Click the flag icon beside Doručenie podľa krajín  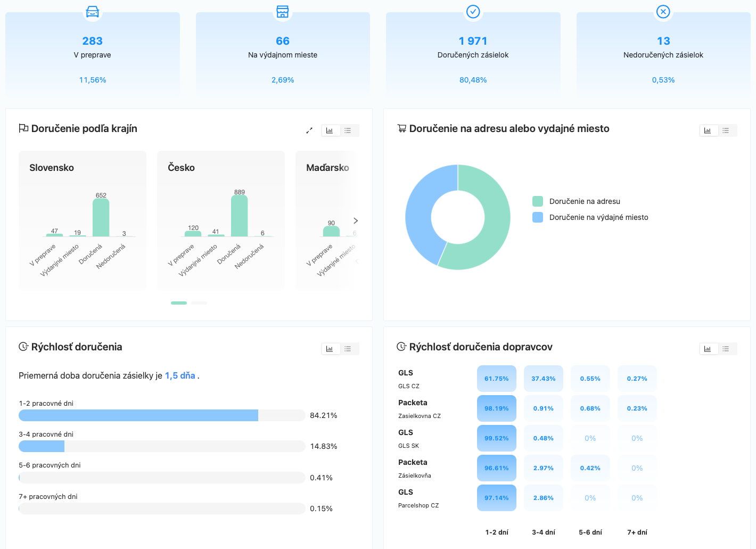23,128
